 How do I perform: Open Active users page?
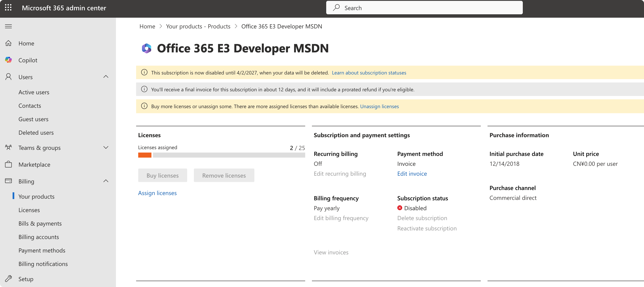(34, 92)
